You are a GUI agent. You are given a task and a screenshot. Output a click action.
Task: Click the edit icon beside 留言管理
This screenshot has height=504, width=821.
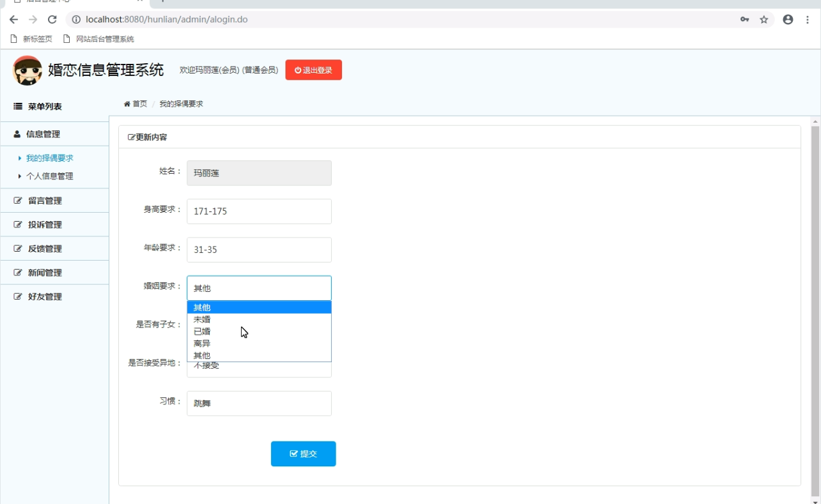(18, 201)
